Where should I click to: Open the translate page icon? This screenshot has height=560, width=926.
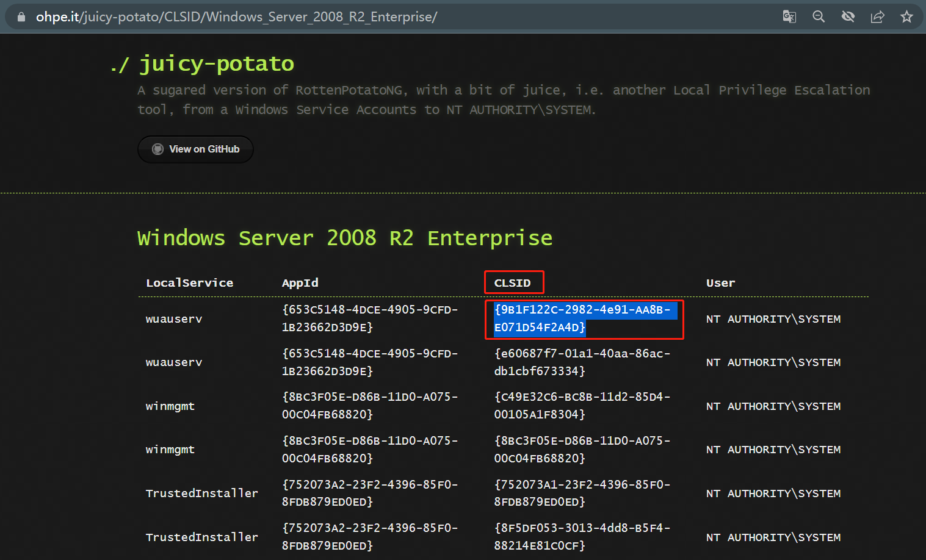789,17
